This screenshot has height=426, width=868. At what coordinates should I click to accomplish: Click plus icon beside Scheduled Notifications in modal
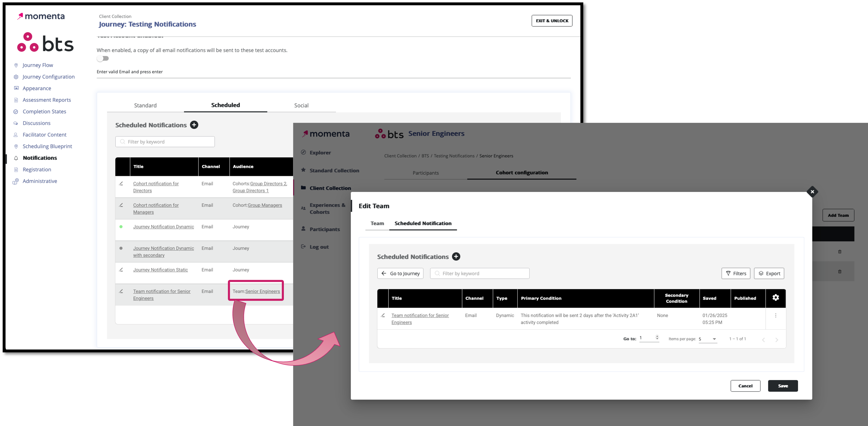[x=456, y=257]
